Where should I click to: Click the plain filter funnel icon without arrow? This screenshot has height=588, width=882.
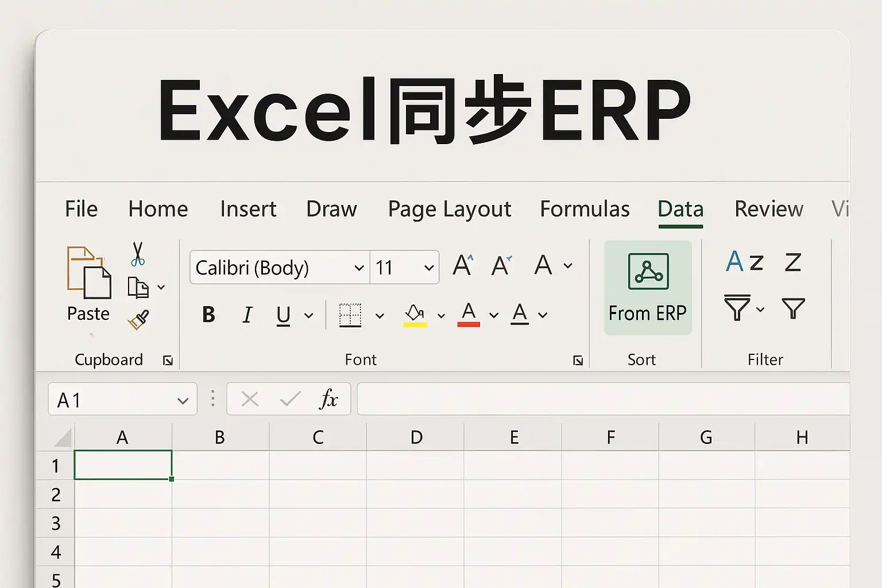click(793, 308)
